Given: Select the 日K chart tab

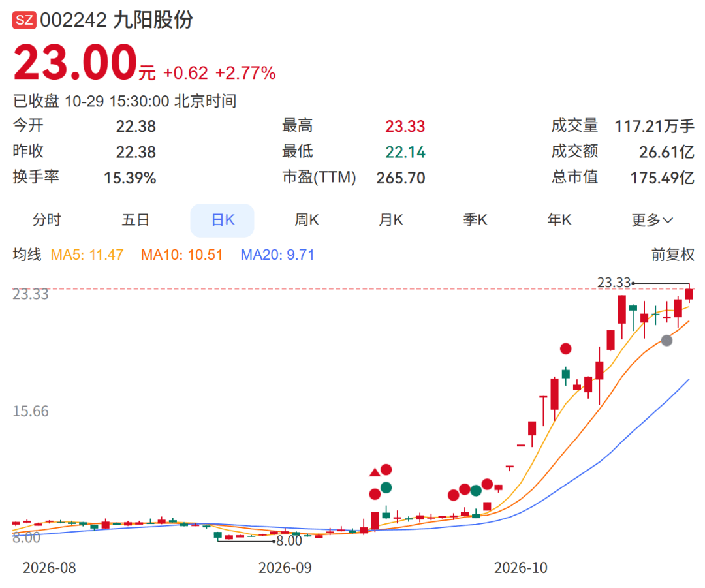Looking at the screenshot, I should point(223,221).
